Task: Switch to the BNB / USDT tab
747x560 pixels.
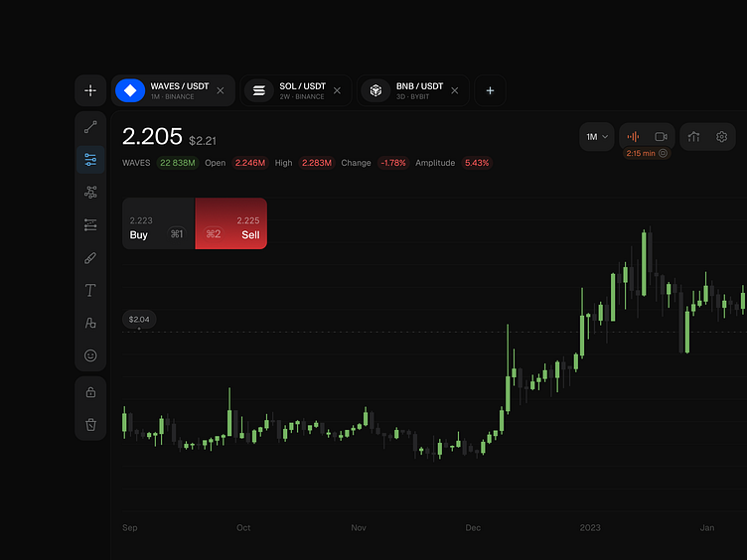Action: click(x=413, y=90)
